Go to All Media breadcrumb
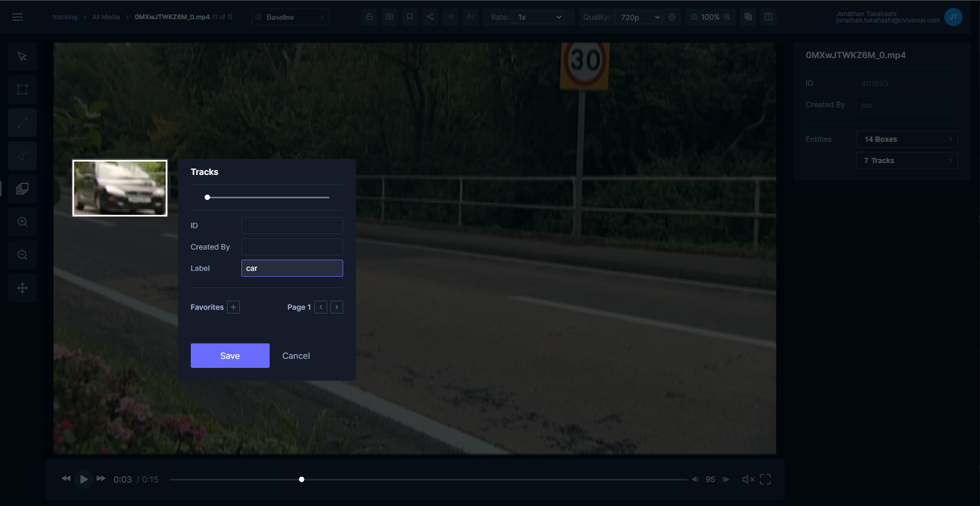The height and width of the screenshot is (506, 980). [106, 17]
